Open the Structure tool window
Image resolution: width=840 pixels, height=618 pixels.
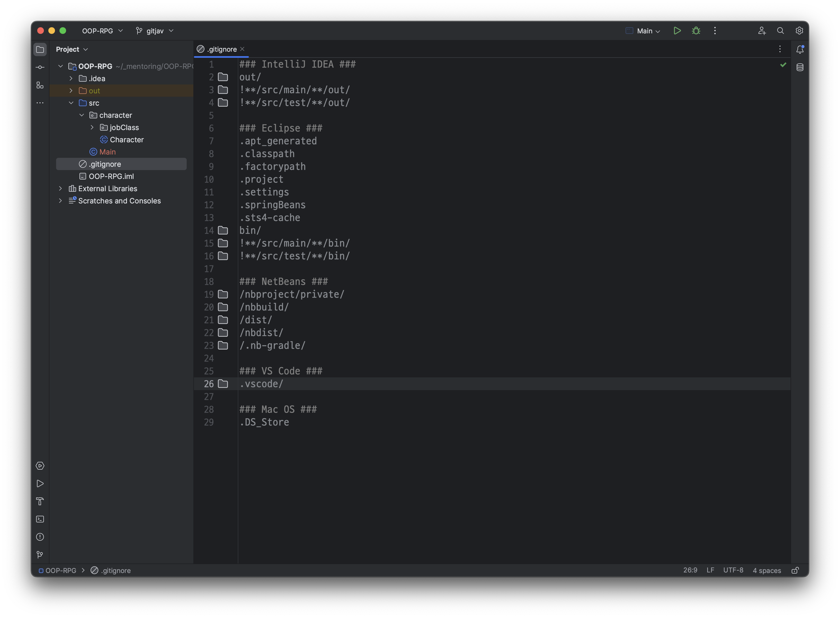(40, 85)
